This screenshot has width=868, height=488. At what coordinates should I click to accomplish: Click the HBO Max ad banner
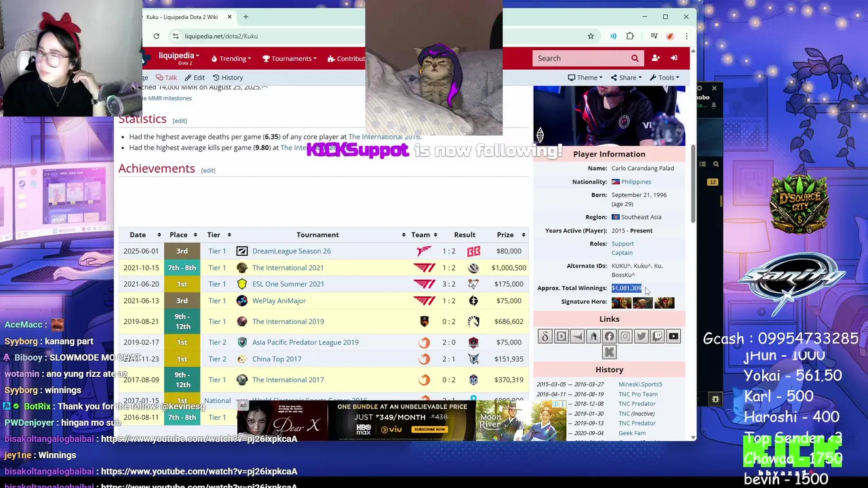[x=402, y=421]
